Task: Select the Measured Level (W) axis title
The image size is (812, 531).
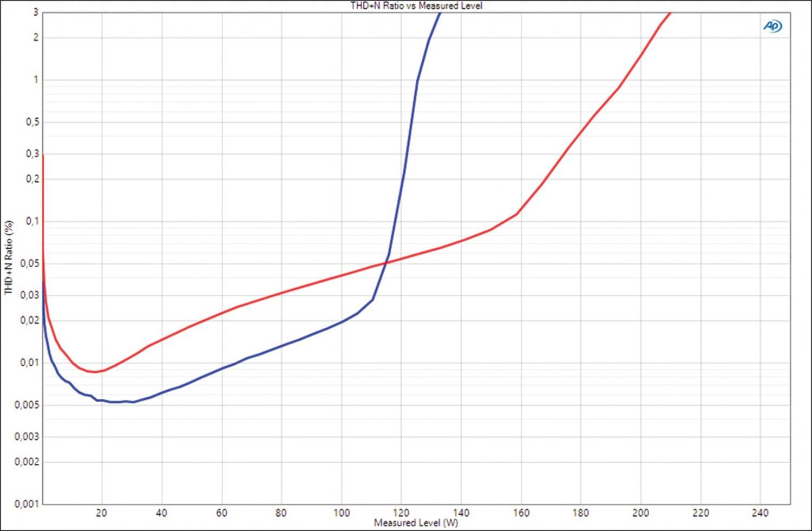Action: [416, 523]
